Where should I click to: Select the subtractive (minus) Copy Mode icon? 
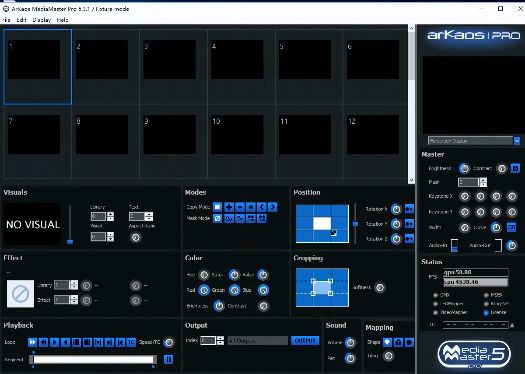[x=240, y=207]
